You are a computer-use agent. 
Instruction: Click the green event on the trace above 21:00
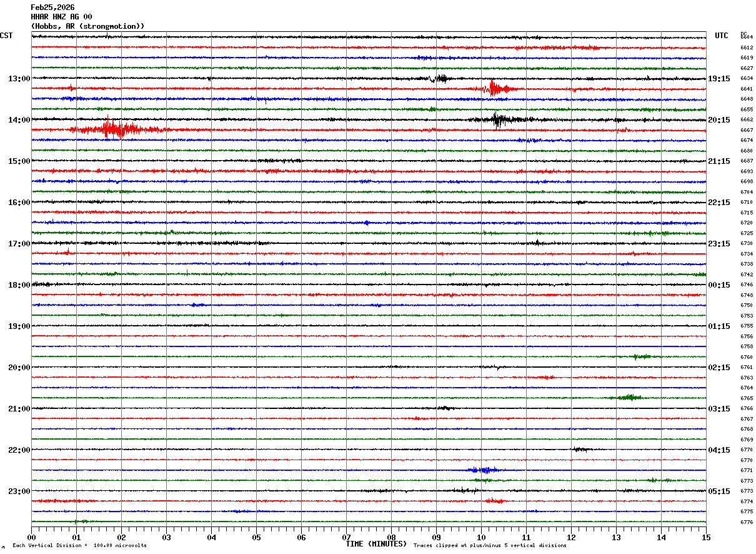point(628,398)
